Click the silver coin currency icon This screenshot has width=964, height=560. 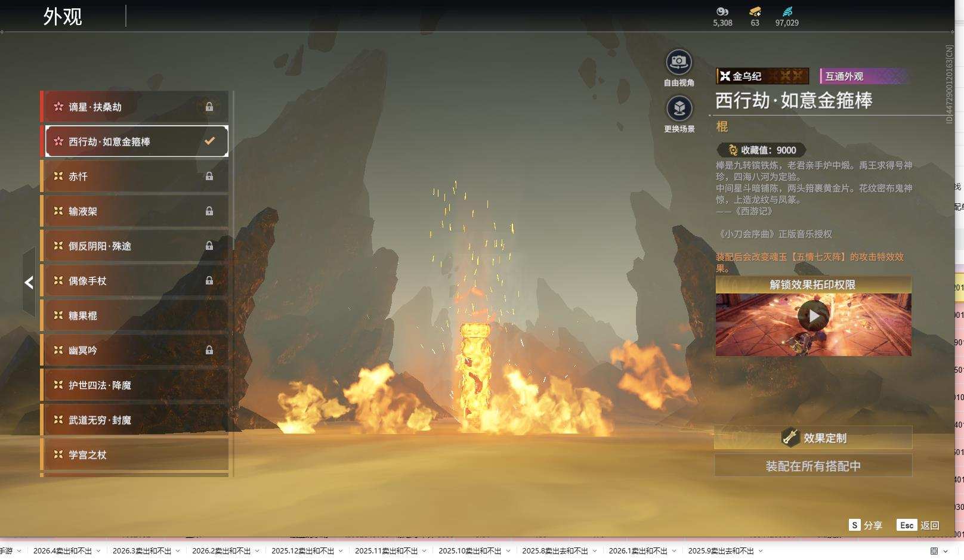[x=722, y=11]
